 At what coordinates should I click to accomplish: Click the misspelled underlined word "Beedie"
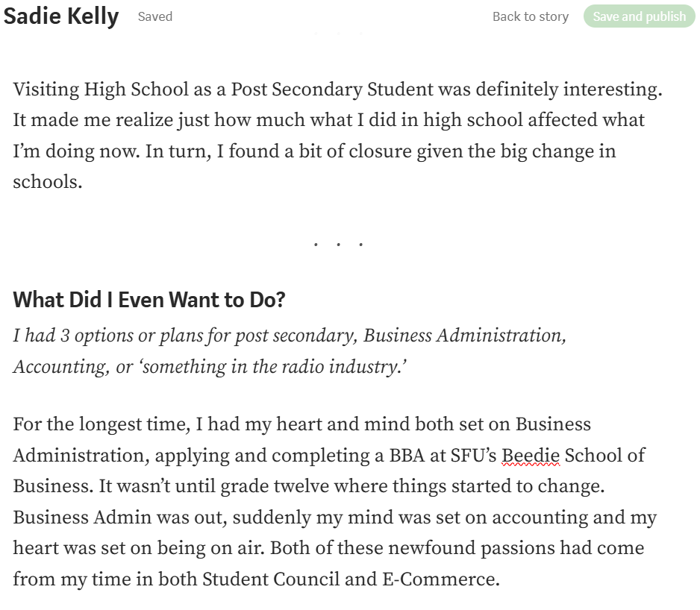tap(531, 456)
